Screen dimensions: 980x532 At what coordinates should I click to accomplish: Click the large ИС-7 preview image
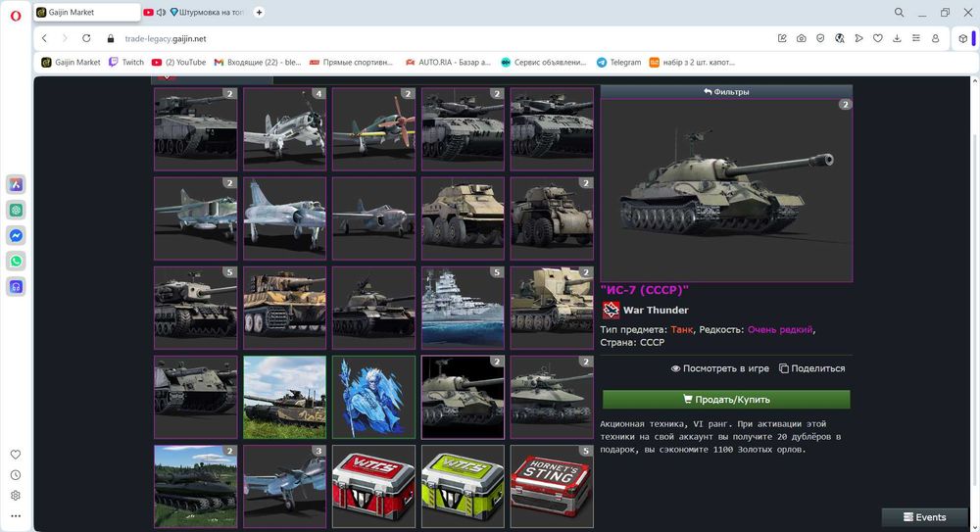726,191
